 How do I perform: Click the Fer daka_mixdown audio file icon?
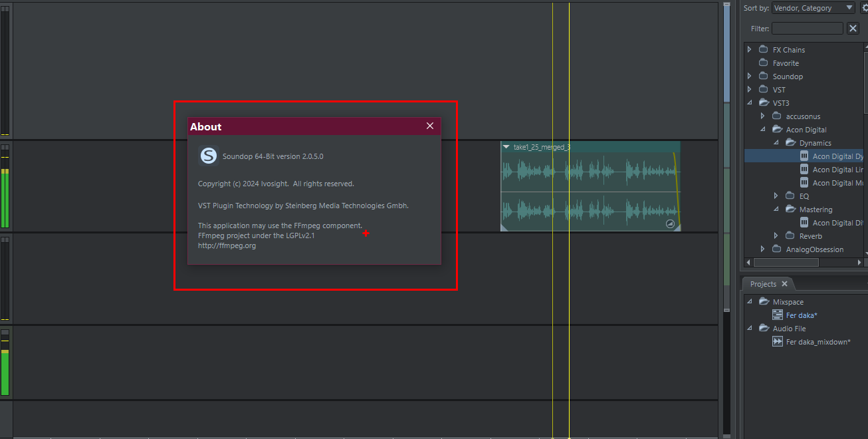click(x=777, y=342)
